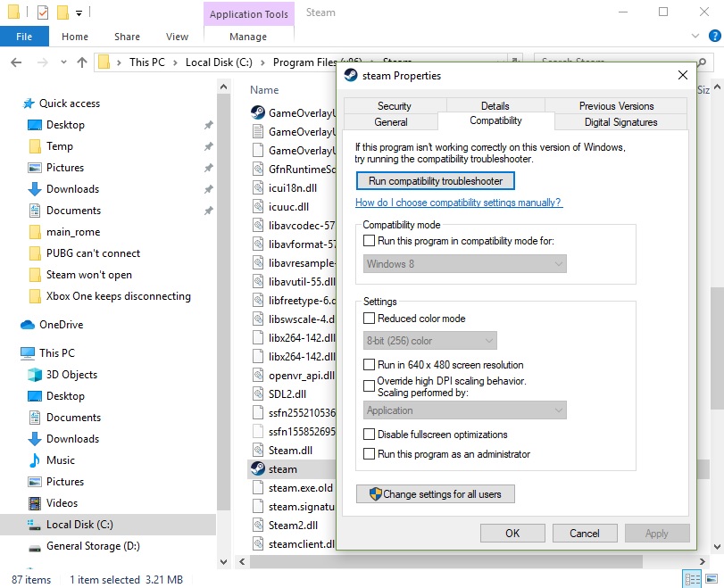Open the Share ribbon tab in Explorer
The width and height of the screenshot is (724, 588).
(x=126, y=37)
